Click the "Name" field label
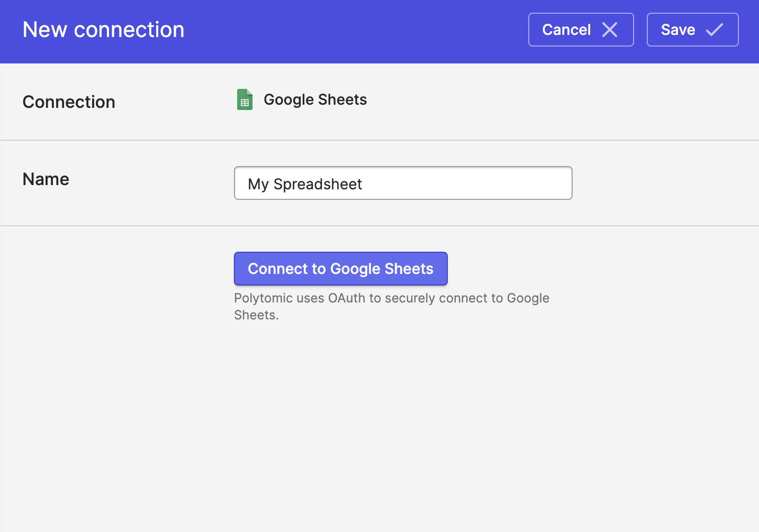 tap(46, 179)
